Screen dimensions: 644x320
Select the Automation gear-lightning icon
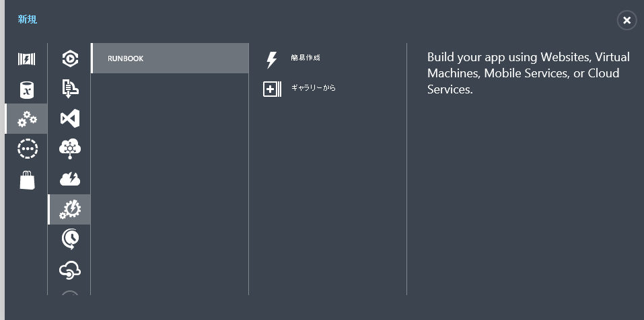tap(69, 209)
